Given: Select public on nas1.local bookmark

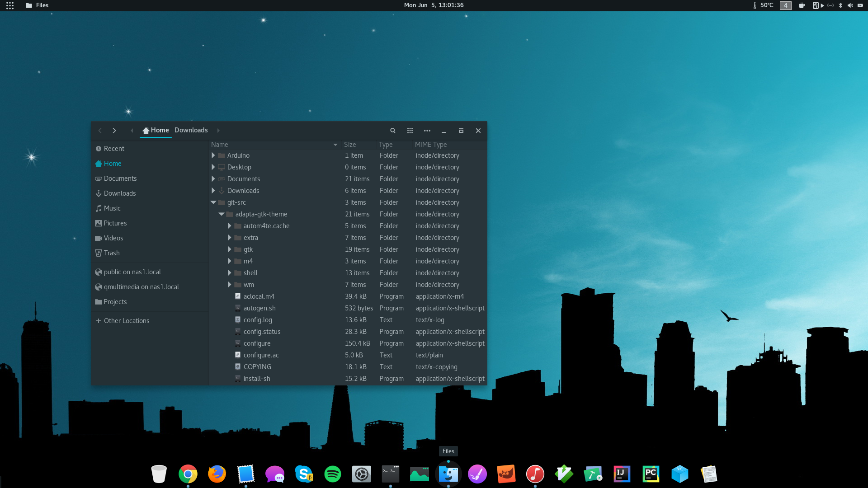Looking at the screenshot, I should pos(132,272).
